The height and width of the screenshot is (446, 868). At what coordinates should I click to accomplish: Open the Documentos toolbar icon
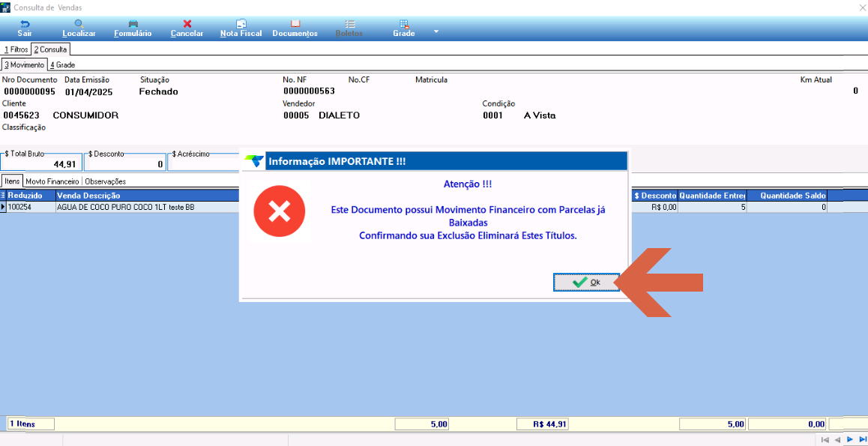[295, 28]
